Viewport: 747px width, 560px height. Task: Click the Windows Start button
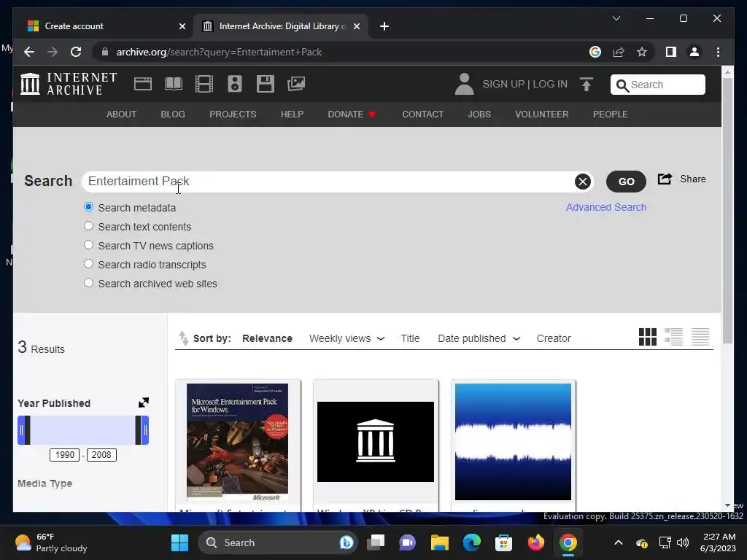pos(179,542)
